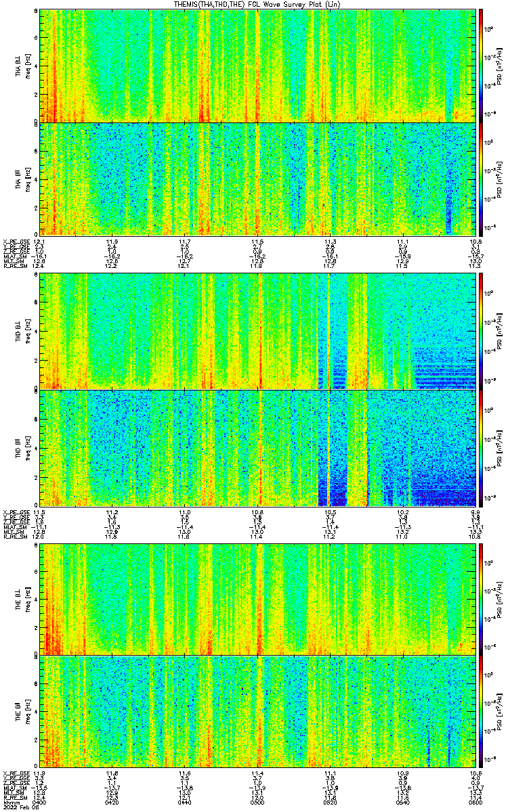This screenshot has height=812, width=508.
Task: Click the THA BL PSD color bar
Action: (482, 66)
